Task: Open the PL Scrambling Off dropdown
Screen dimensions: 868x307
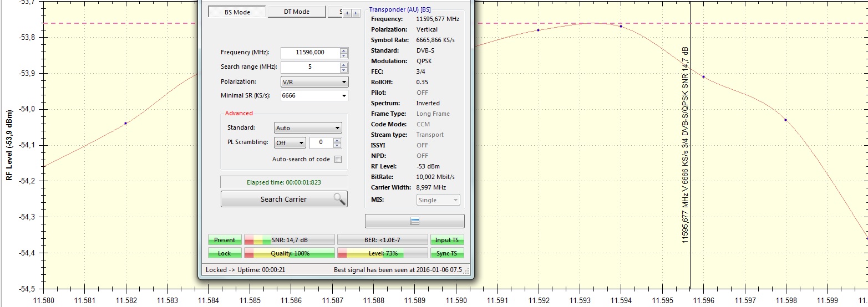Action: click(290, 142)
